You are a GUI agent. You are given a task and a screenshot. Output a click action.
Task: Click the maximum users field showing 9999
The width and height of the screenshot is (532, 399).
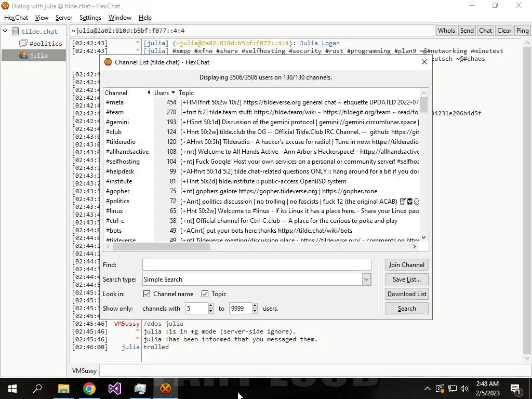click(241, 309)
